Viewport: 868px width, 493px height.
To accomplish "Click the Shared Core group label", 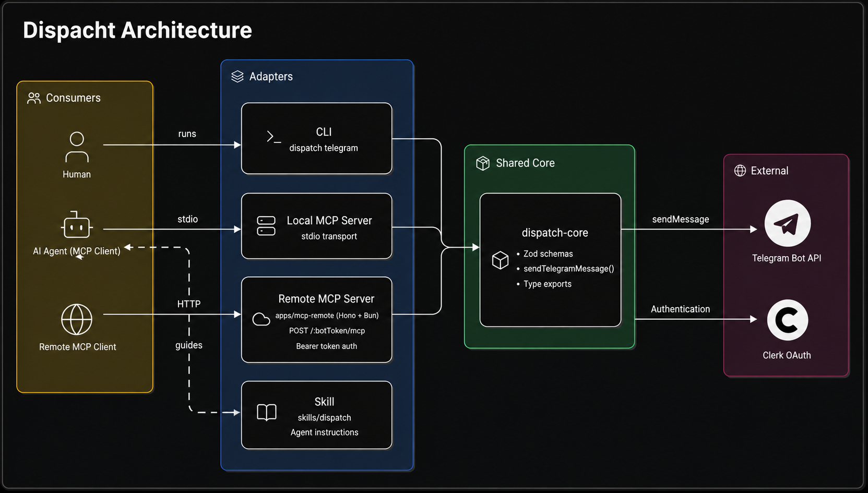I will tap(525, 163).
